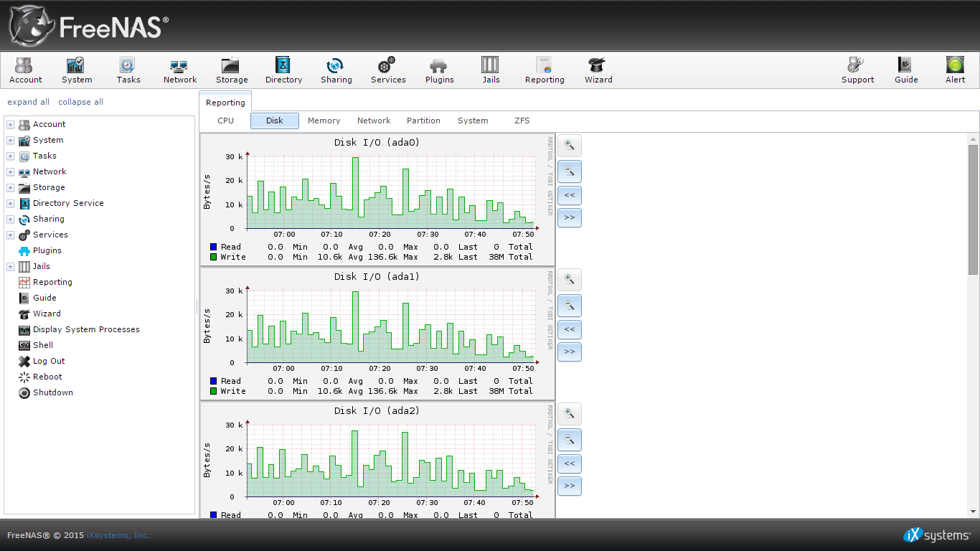Expand the Storage tree node

point(11,187)
